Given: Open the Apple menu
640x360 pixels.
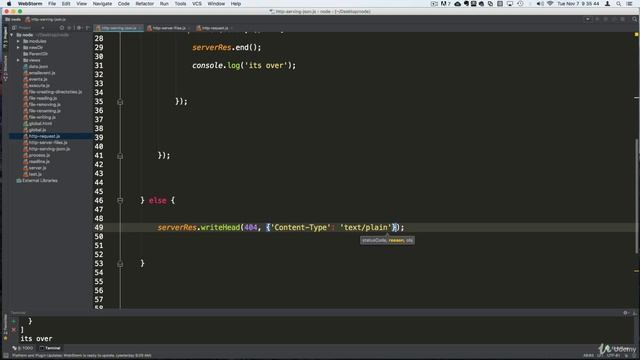Looking at the screenshot, I should pos(9,4).
